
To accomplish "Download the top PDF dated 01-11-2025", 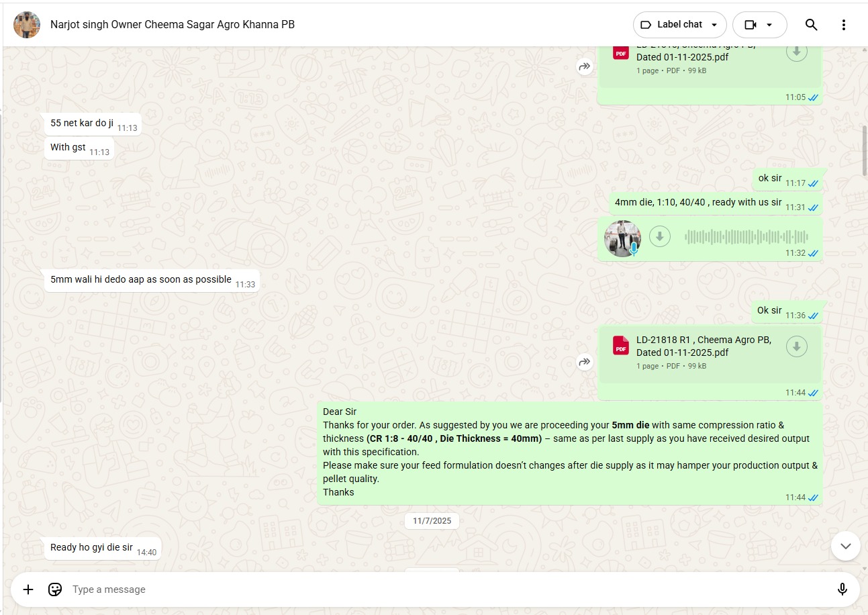I will (796, 51).
